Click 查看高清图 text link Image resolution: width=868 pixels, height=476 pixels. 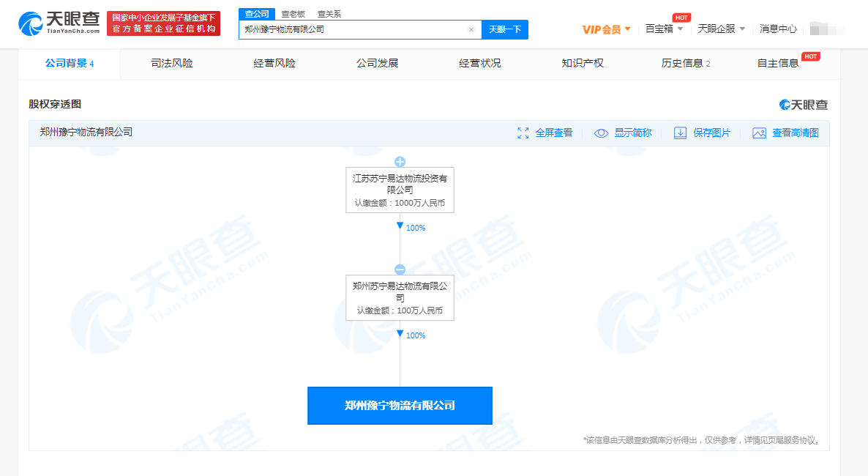tap(796, 133)
